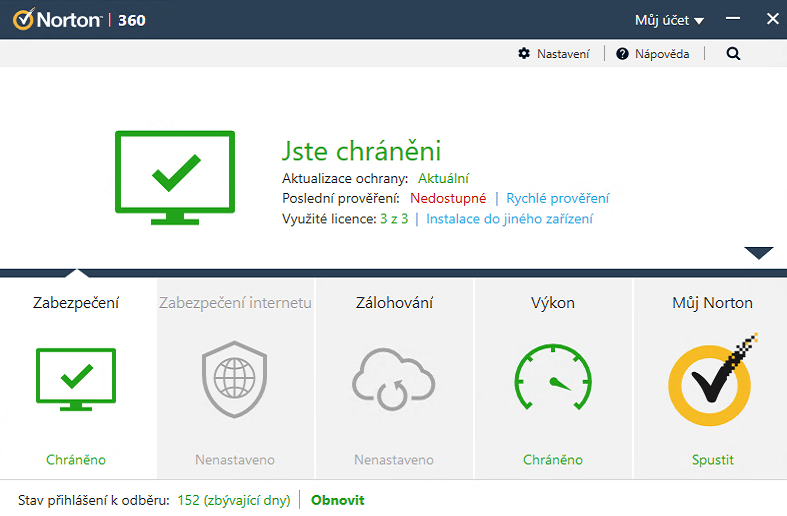Minimize the Norton 360 window
This screenshot has height=516, width=787.
(x=733, y=19)
